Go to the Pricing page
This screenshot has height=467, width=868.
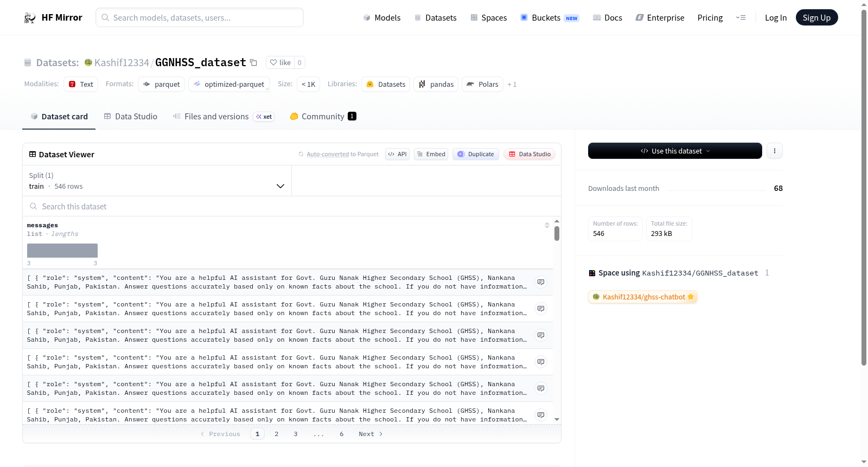coord(710,18)
